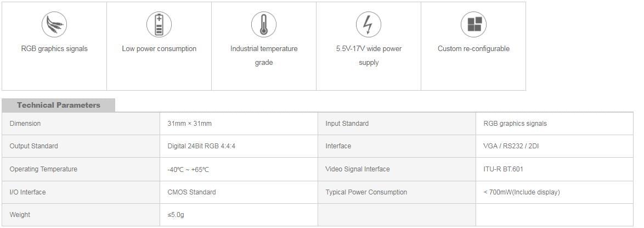Click the battery low power icon
The height and width of the screenshot is (228, 644).
pos(159,24)
